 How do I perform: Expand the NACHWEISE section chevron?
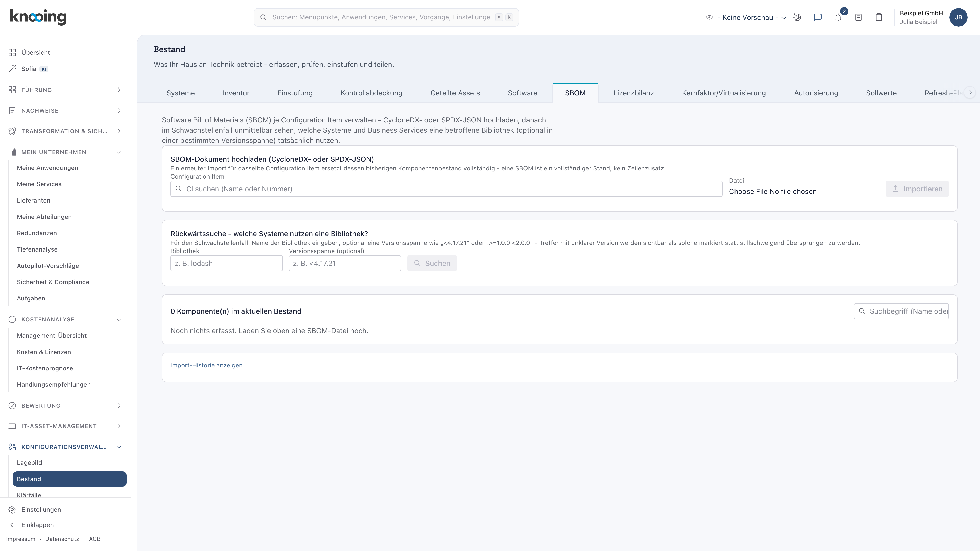coord(119,111)
